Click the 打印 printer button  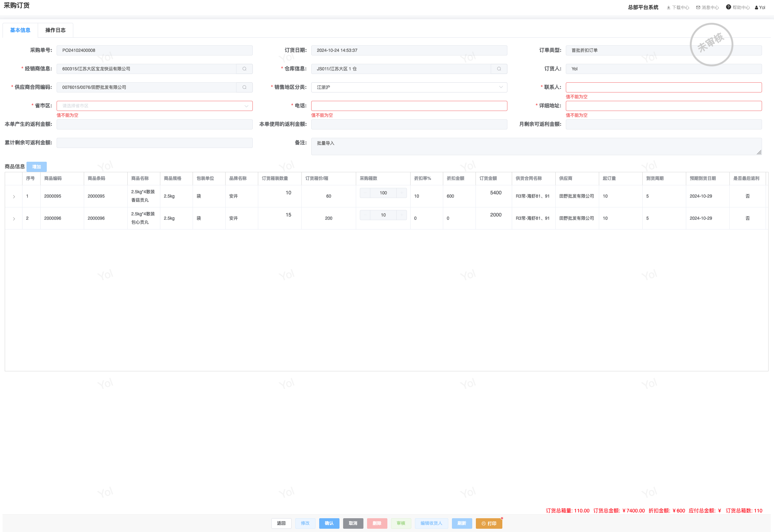(x=489, y=523)
